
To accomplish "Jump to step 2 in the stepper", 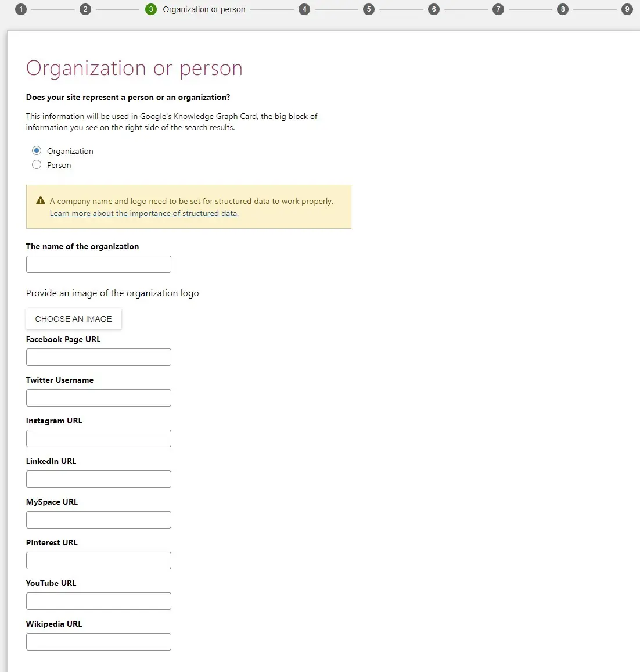I will (x=85, y=9).
